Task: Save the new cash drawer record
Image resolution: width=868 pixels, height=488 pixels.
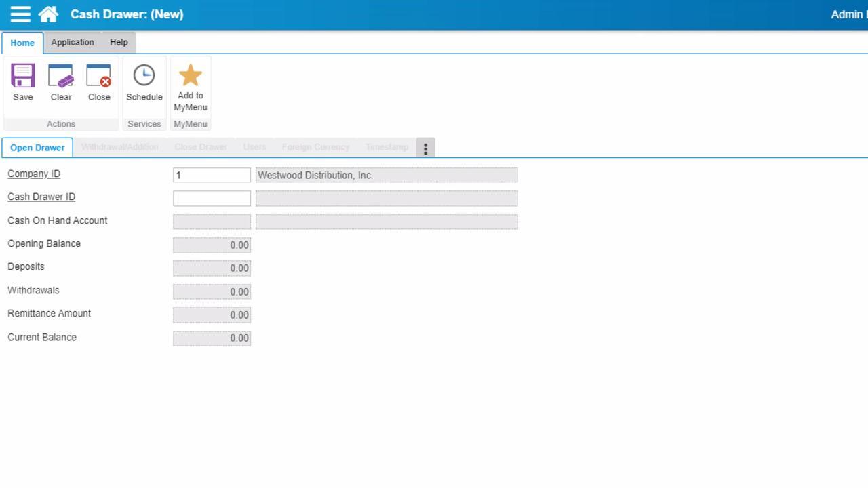Action: pyautogui.click(x=23, y=83)
